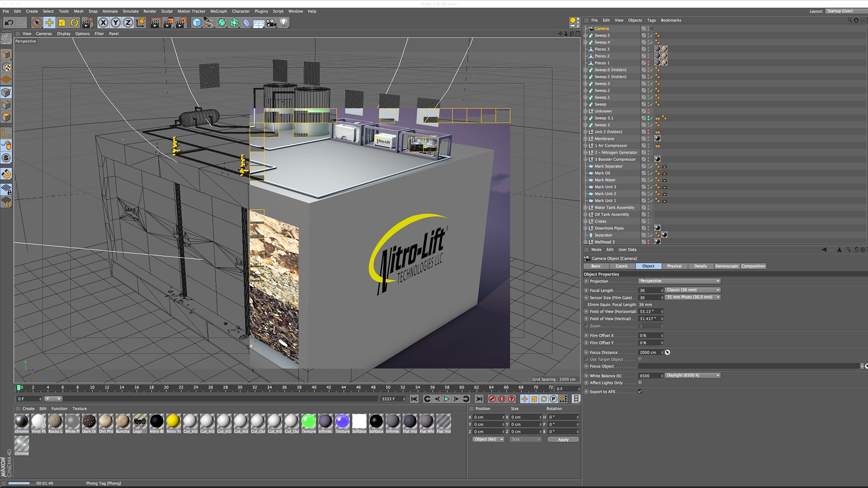Select the Rotate tool in top toolbar
The width and height of the screenshot is (868, 488).
(74, 23)
